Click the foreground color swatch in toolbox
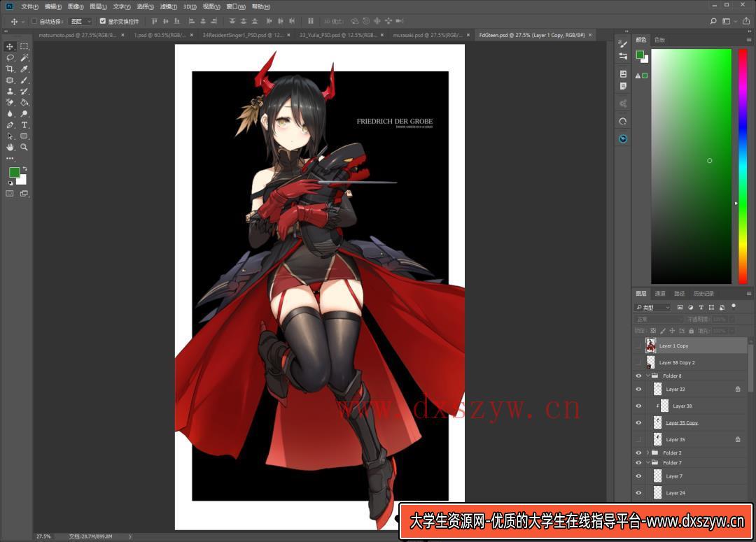The image size is (756, 542). (x=14, y=172)
